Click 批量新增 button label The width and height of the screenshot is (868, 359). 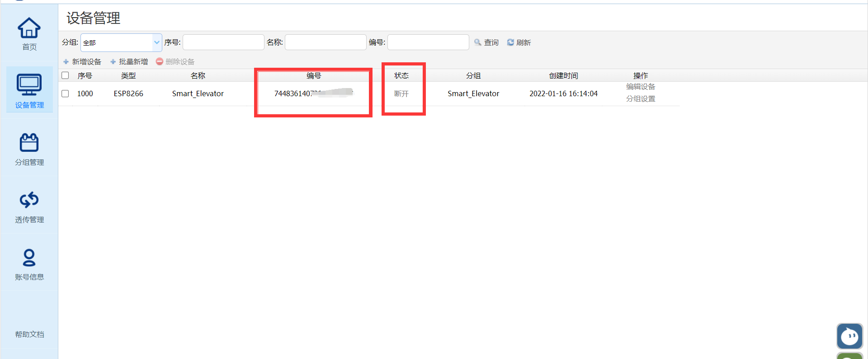click(133, 62)
